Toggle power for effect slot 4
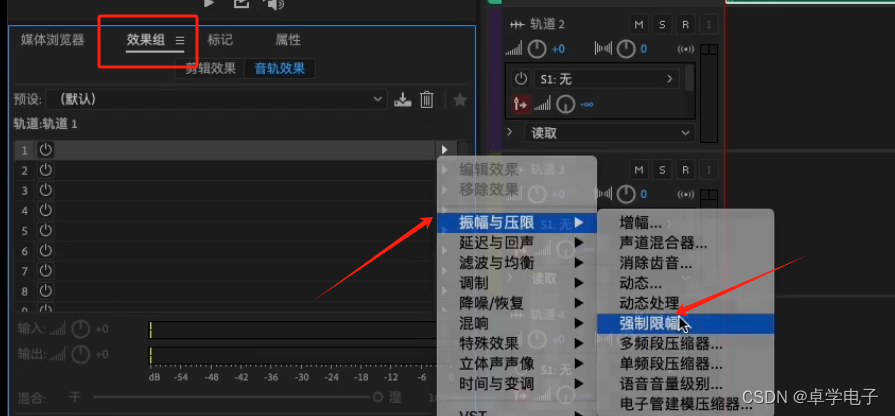Image resolution: width=895 pixels, height=416 pixels. click(x=45, y=211)
